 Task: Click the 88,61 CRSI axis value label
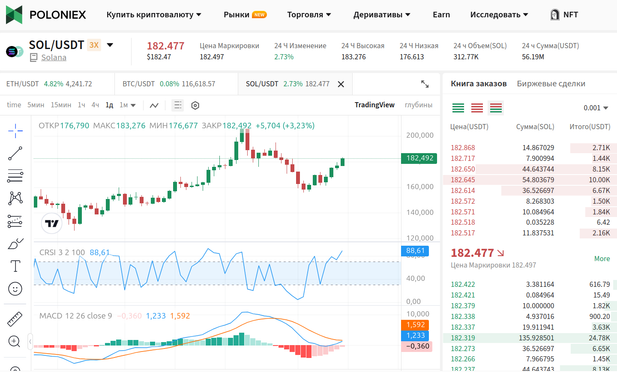click(x=415, y=251)
